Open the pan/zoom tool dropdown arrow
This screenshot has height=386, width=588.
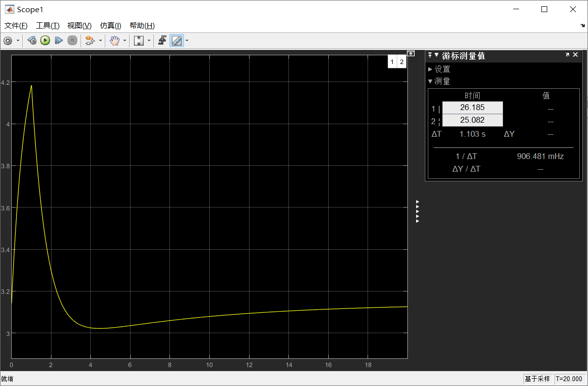tap(124, 41)
